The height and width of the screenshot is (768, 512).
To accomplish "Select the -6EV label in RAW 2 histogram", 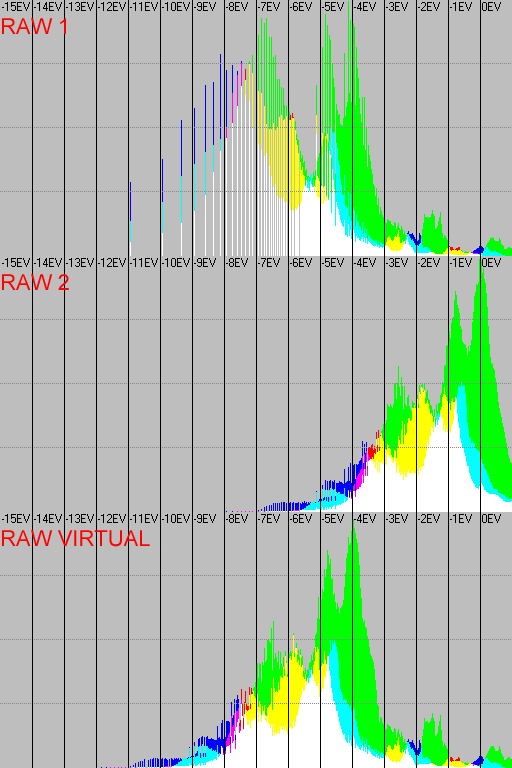I will (x=300, y=263).
